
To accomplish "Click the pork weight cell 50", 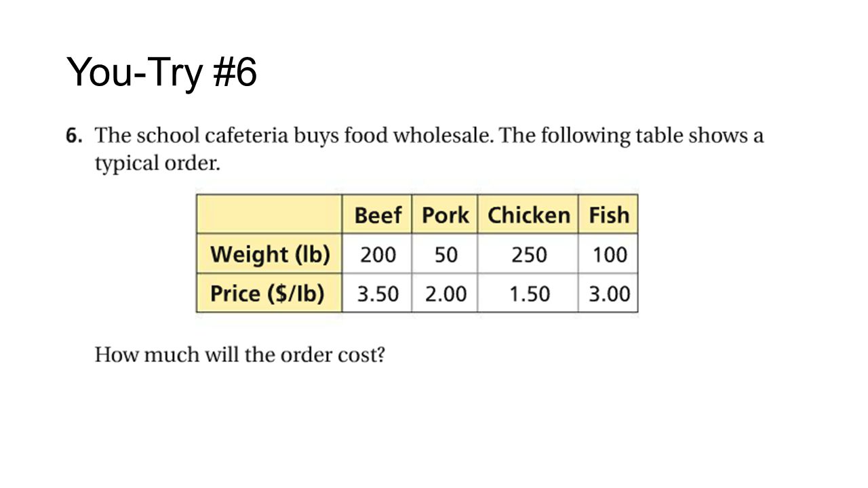I will pos(445,254).
